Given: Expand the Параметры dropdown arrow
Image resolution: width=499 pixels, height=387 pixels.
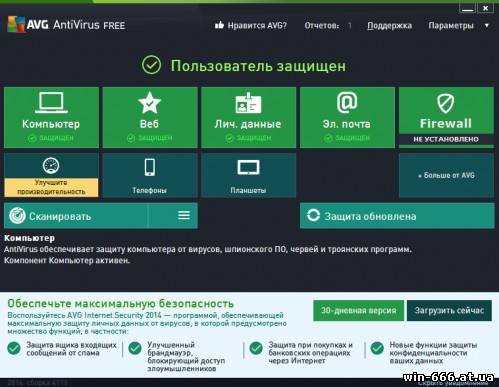Looking at the screenshot, I should (x=487, y=25).
